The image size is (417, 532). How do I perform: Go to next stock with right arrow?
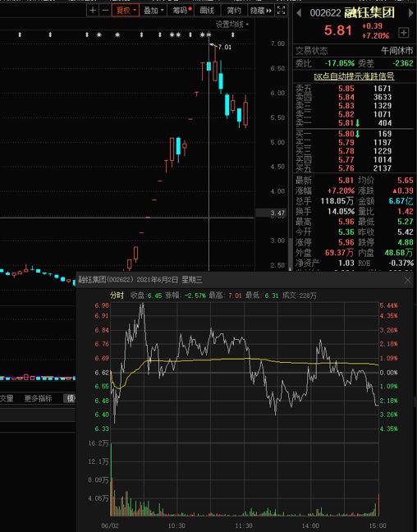pyautogui.click(x=411, y=13)
